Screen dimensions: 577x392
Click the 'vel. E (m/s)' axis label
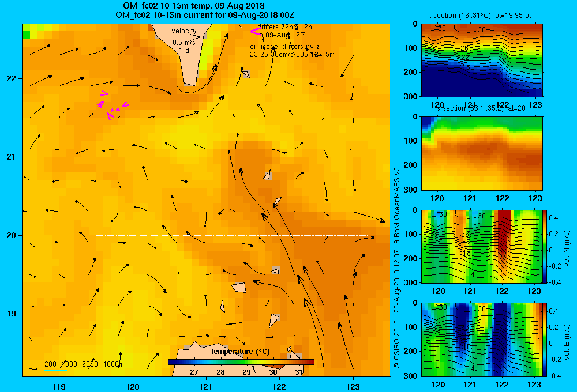(x=567, y=342)
